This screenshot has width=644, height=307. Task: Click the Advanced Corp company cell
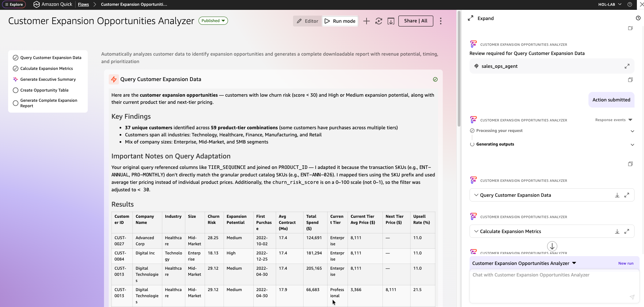pos(147,241)
